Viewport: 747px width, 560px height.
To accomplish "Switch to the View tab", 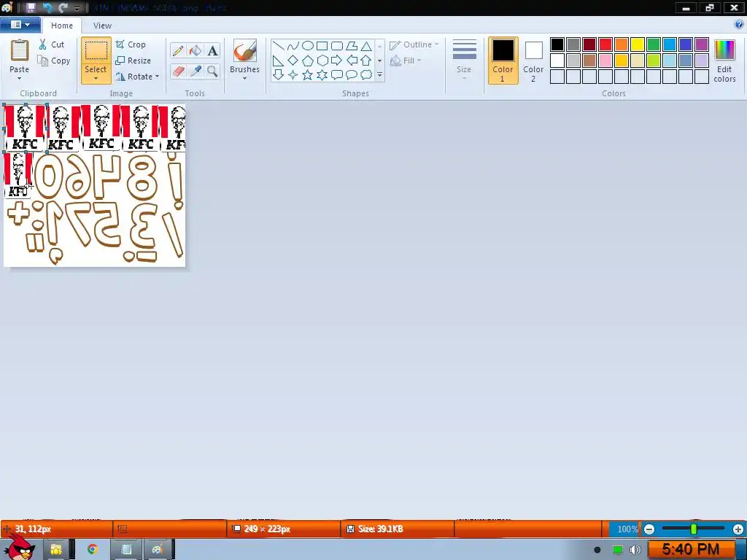I will pos(102,26).
